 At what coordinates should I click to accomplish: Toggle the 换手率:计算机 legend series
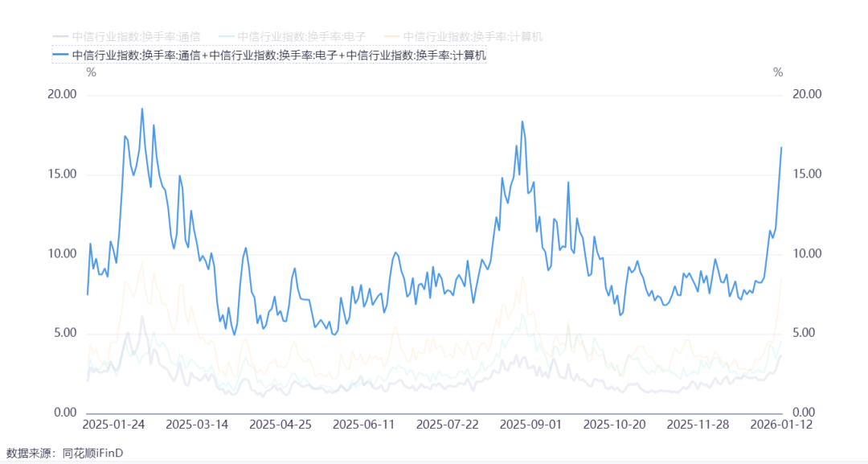[x=464, y=37]
